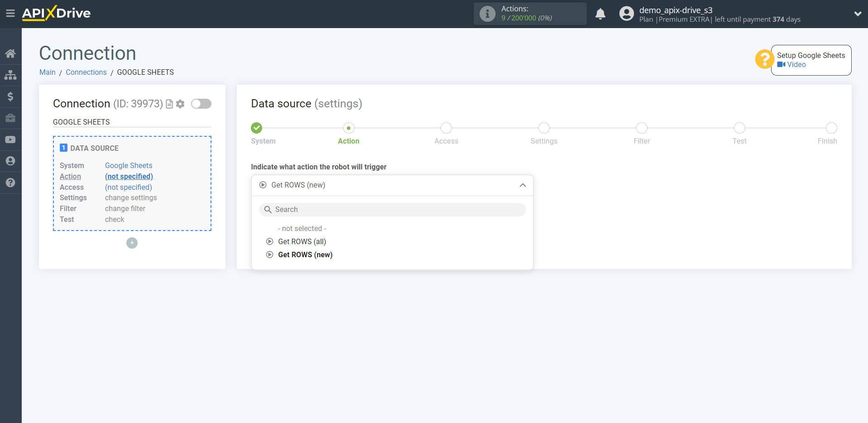Open the Home sidebar icon
Screen dimensions: 868x423
point(10,53)
